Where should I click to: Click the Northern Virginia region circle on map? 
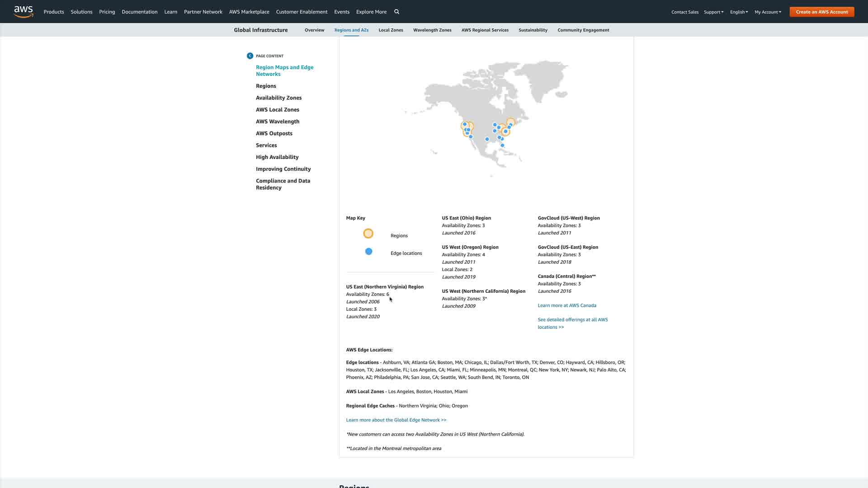pos(505,131)
